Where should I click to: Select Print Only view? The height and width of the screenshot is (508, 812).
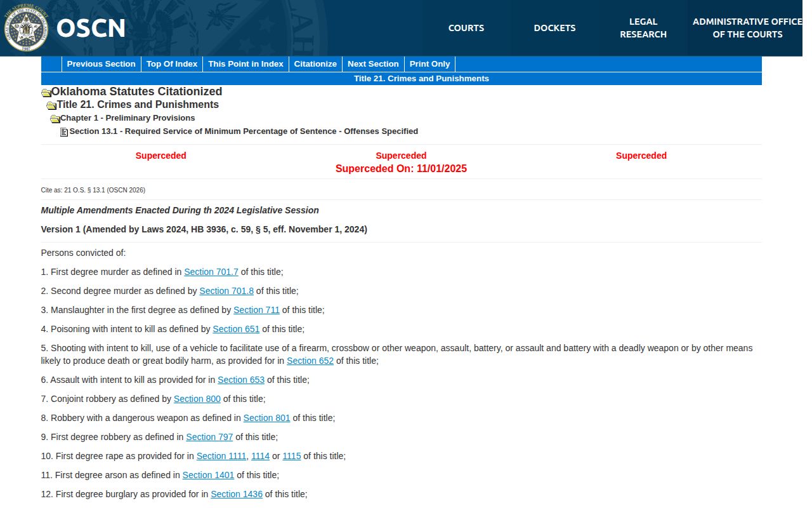pyautogui.click(x=429, y=64)
